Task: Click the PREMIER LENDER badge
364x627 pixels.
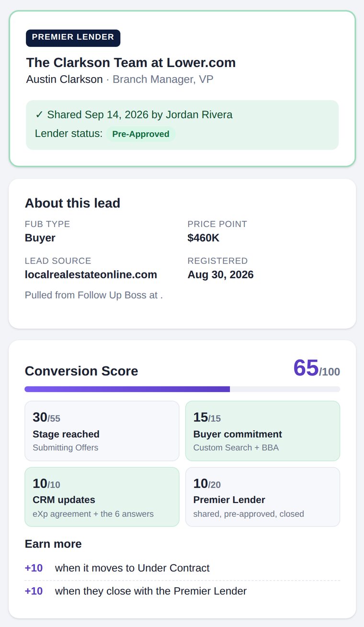Action: [x=73, y=38]
